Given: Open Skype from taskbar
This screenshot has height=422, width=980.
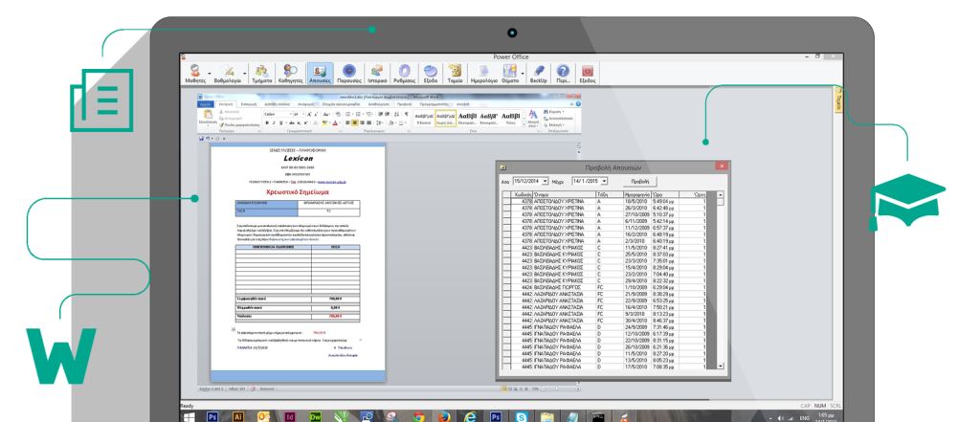Looking at the screenshot, I should click(522, 417).
